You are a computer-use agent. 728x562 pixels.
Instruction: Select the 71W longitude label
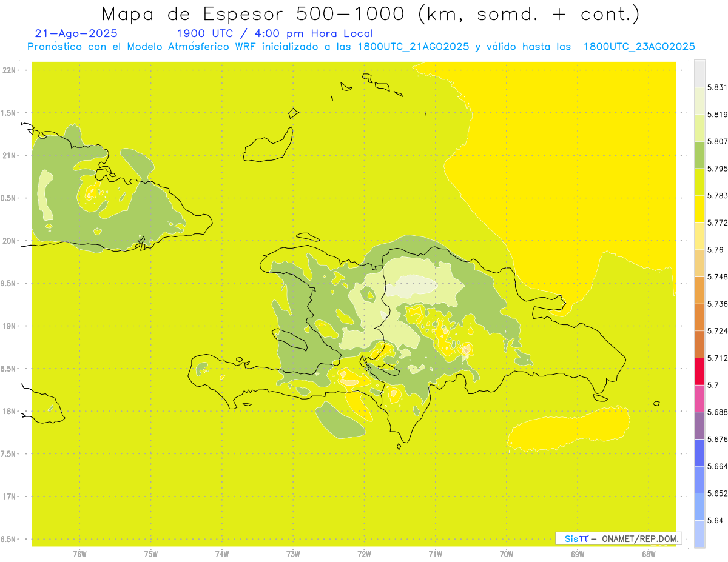pyautogui.click(x=435, y=554)
